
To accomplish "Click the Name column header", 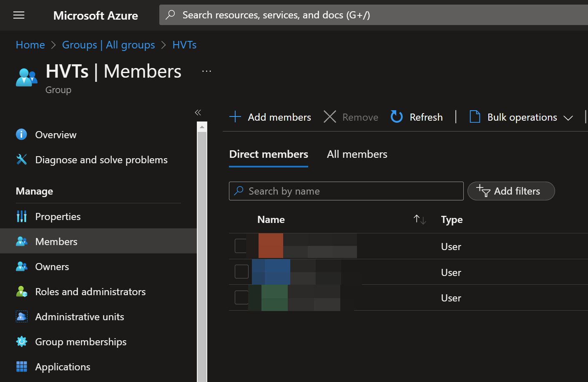I will pos(271,219).
